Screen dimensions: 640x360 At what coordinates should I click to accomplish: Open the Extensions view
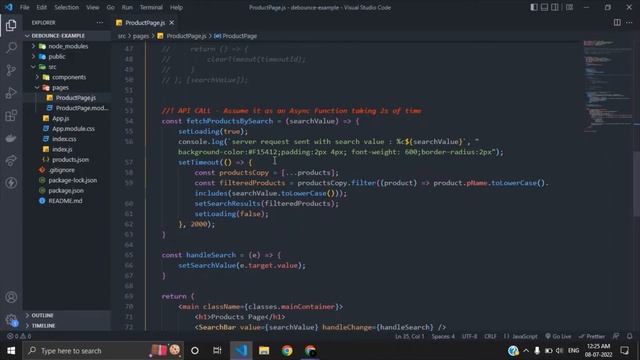click(x=11, y=116)
